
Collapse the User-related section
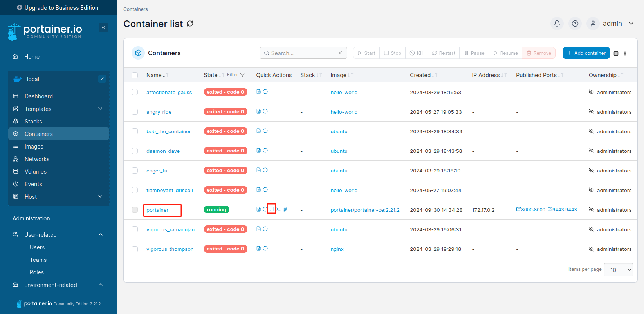pyautogui.click(x=101, y=234)
